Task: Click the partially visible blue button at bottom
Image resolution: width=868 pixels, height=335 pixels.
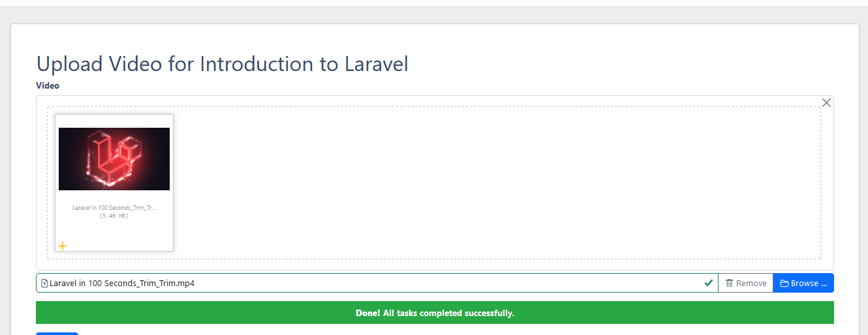Action: click(x=57, y=333)
